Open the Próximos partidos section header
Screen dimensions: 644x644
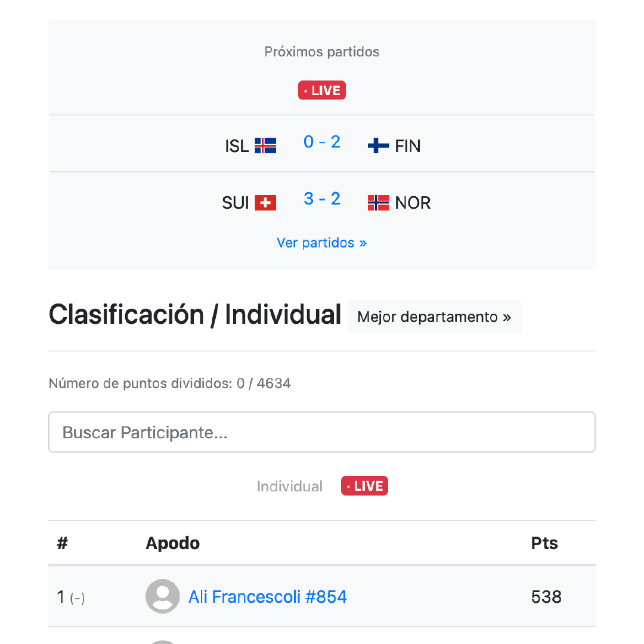click(321, 52)
